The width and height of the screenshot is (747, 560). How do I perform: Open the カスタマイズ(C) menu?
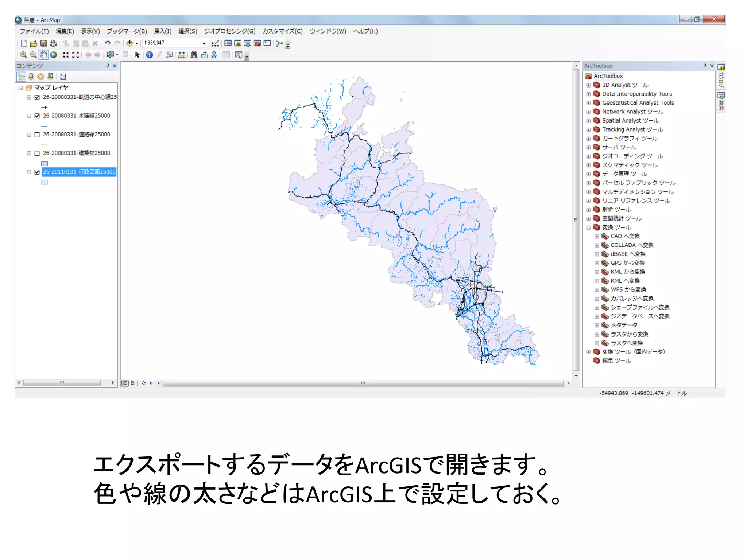[x=282, y=31]
